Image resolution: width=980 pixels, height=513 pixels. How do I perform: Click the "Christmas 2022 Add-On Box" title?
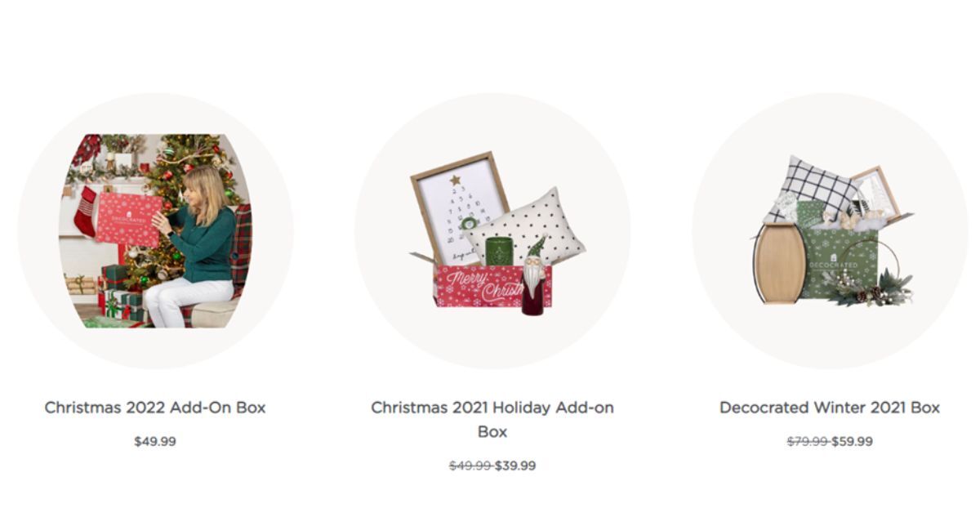[155, 407]
